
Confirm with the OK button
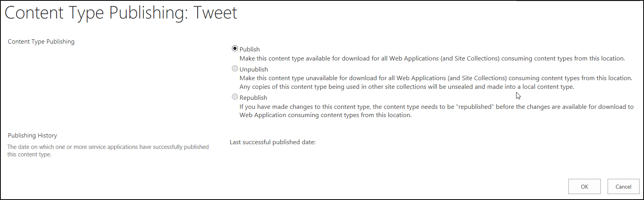click(x=584, y=187)
